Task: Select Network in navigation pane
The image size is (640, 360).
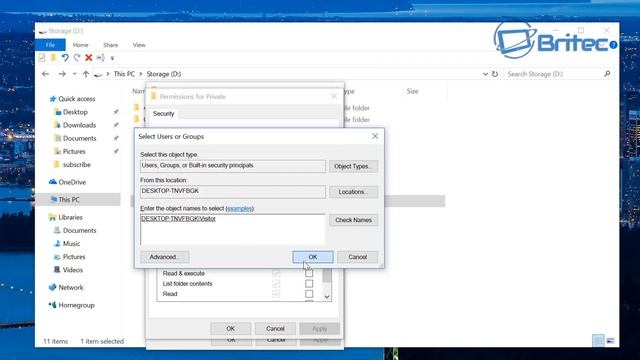Action: pyautogui.click(x=71, y=287)
